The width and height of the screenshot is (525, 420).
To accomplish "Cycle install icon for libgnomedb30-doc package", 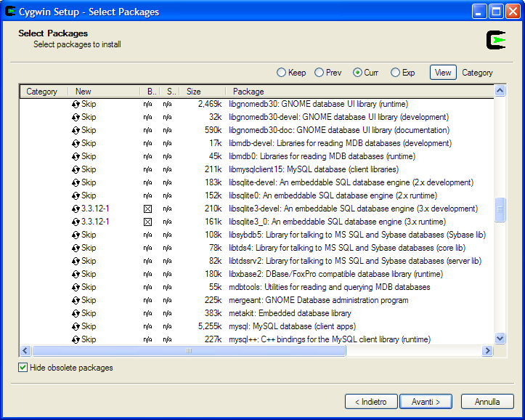I will (x=76, y=130).
